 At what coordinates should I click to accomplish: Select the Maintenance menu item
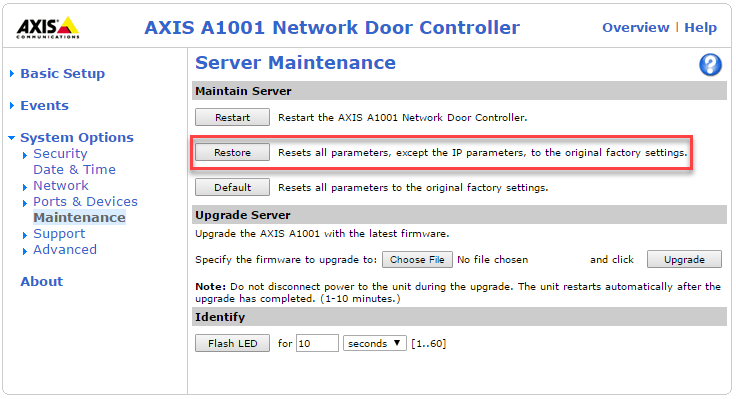79,218
